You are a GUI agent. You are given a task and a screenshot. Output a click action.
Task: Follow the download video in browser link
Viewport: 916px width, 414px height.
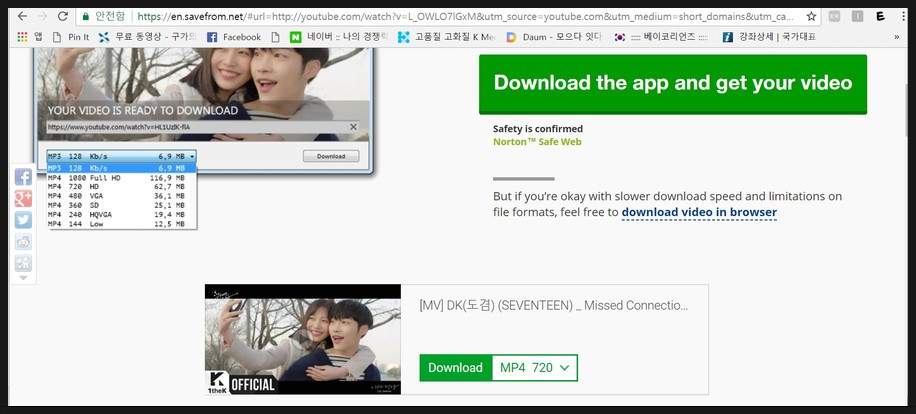pyautogui.click(x=699, y=213)
